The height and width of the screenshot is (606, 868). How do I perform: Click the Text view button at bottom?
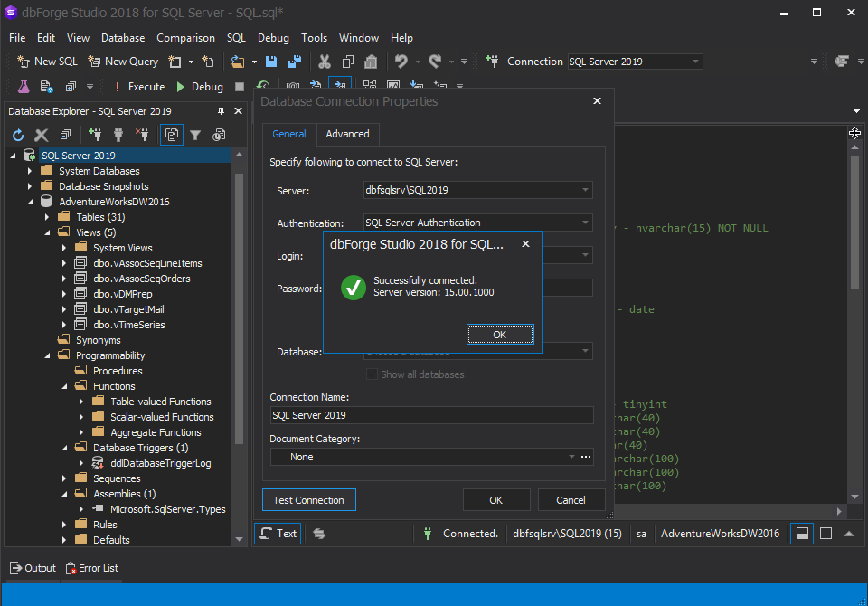pyautogui.click(x=278, y=534)
